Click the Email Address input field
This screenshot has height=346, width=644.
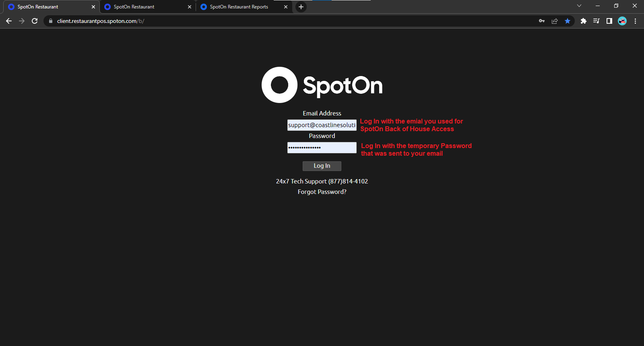point(322,125)
